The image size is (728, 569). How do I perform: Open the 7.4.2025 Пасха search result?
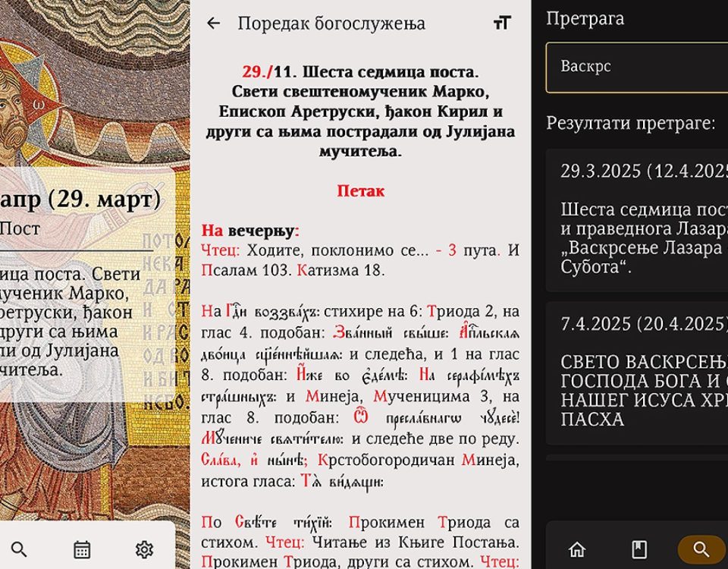(637, 373)
